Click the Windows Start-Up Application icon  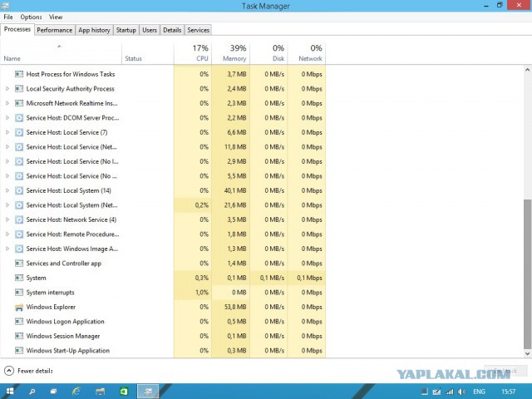coord(19,351)
